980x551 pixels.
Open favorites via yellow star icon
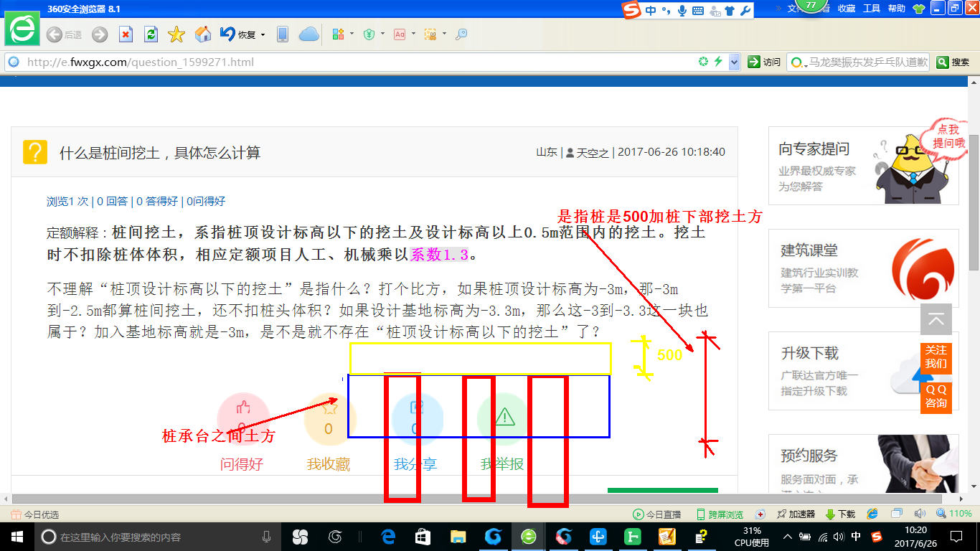click(176, 34)
